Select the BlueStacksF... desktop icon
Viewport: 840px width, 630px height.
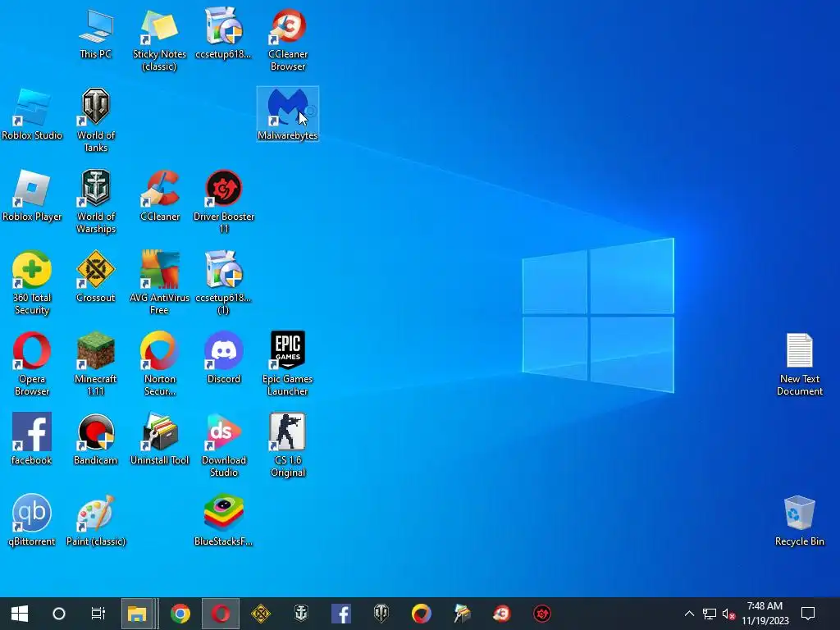[223, 521]
